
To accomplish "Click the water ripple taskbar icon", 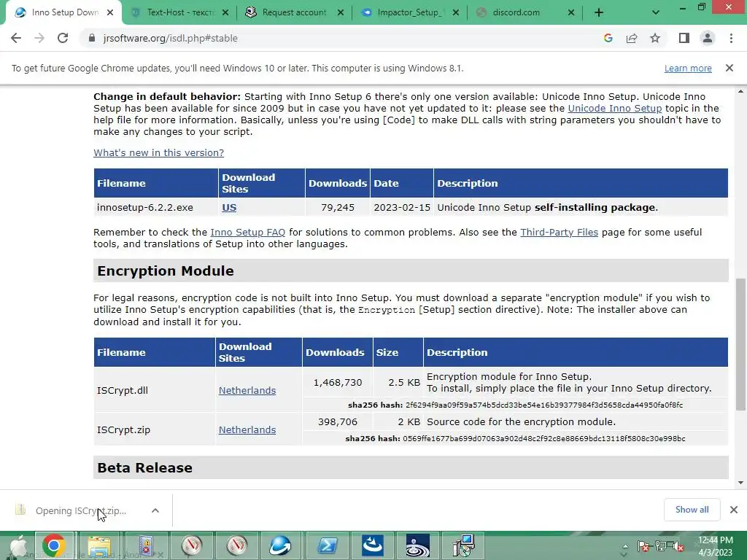I will [x=417, y=545].
